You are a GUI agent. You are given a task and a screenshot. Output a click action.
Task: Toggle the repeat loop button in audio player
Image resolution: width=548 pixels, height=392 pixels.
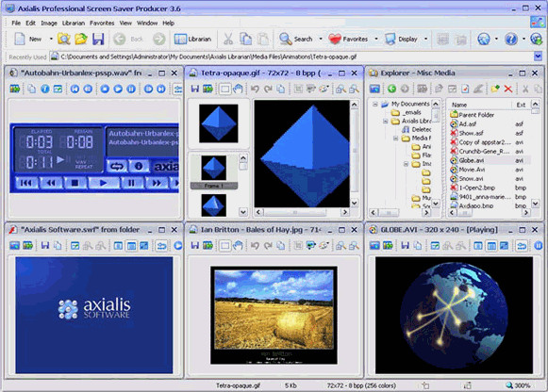click(x=117, y=167)
